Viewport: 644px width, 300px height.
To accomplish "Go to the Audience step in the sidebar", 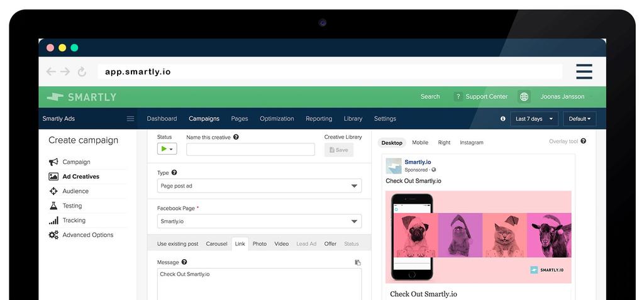I will (75, 191).
